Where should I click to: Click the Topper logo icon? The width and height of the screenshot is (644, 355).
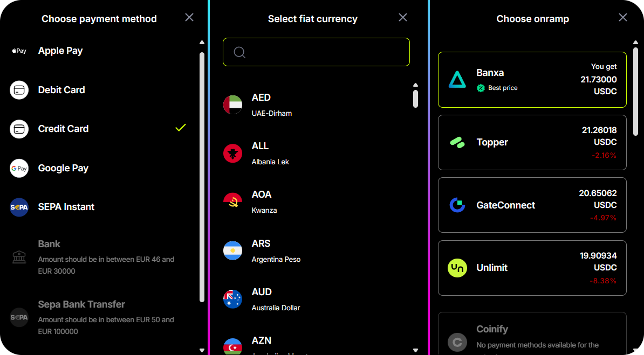point(457,142)
